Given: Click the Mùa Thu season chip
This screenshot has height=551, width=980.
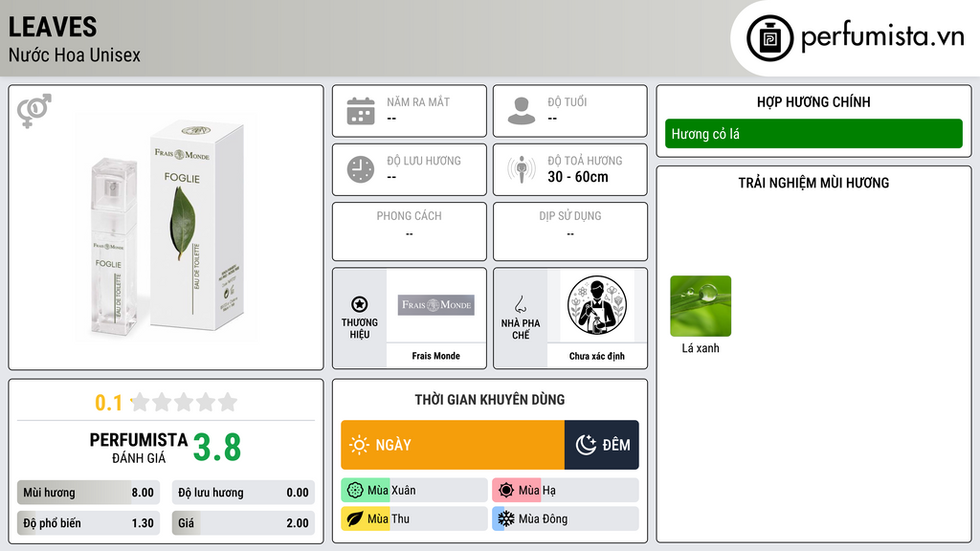Looking at the screenshot, I should pos(414,518).
